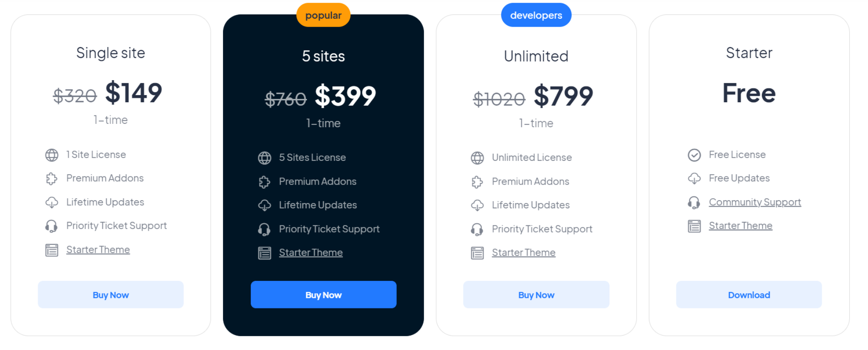Viewport: 868px width, 350px height.
Task: Click the cloud download icon under Unlimited plan
Action: pyautogui.click(x=477, y=205)
